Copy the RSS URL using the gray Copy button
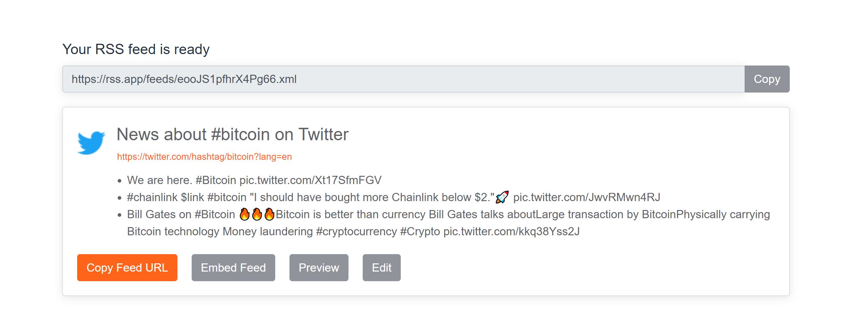 (x=767, y=79)
